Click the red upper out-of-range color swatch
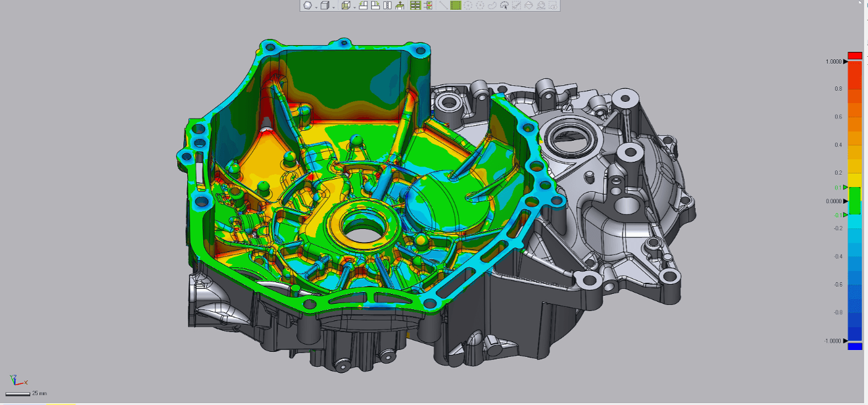This screenshot has width=868, height=405. (855, 56)
